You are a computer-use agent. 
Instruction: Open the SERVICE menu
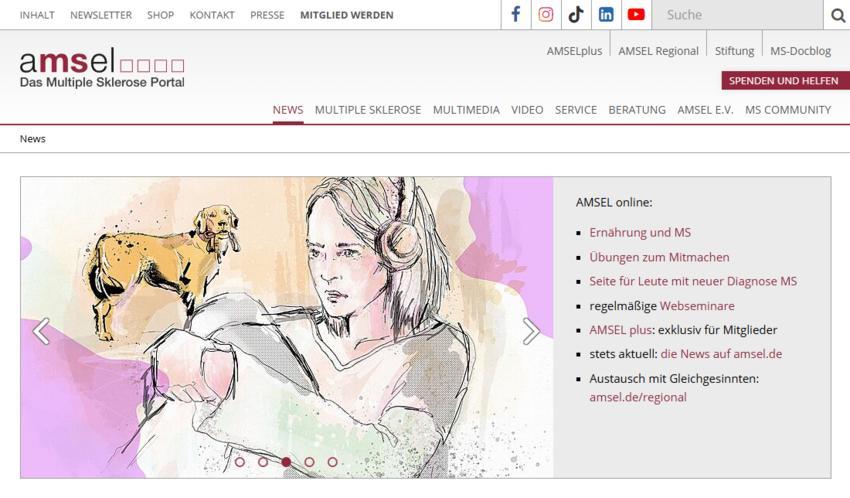point(576,110)
